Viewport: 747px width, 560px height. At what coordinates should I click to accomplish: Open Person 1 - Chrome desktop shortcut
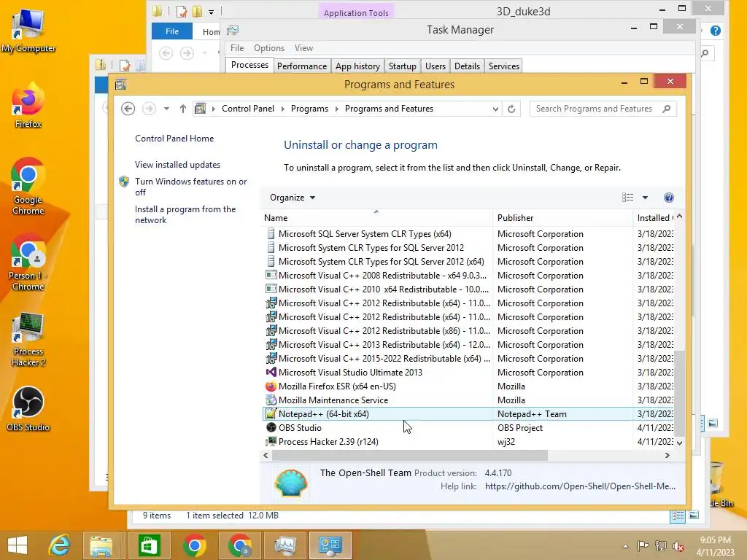coord(28,262)
